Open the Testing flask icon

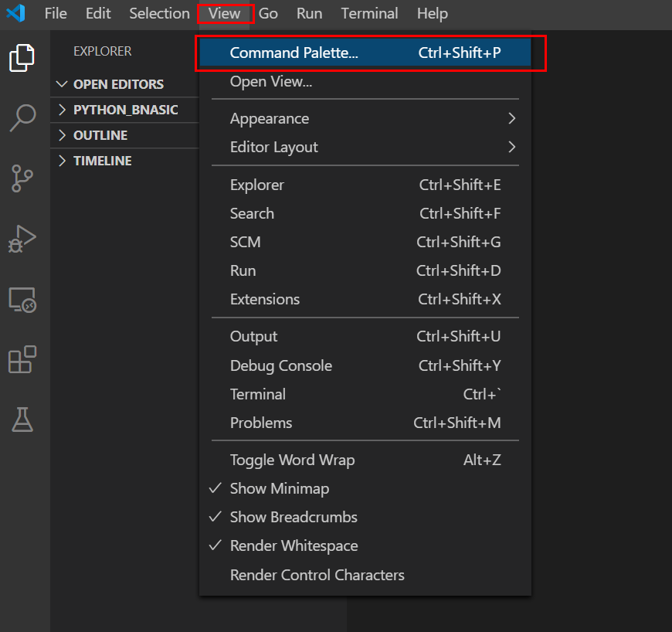click(x=22, y=419)
